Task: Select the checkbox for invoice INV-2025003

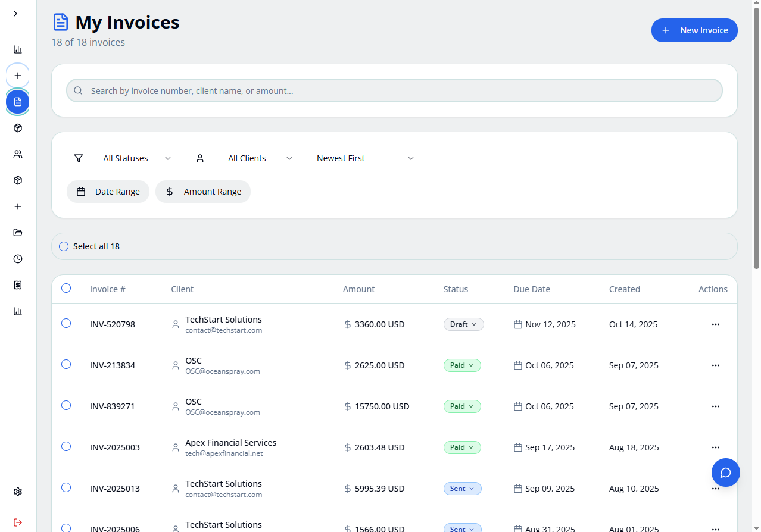Action: pyautogui.click(x=66, y=446)
